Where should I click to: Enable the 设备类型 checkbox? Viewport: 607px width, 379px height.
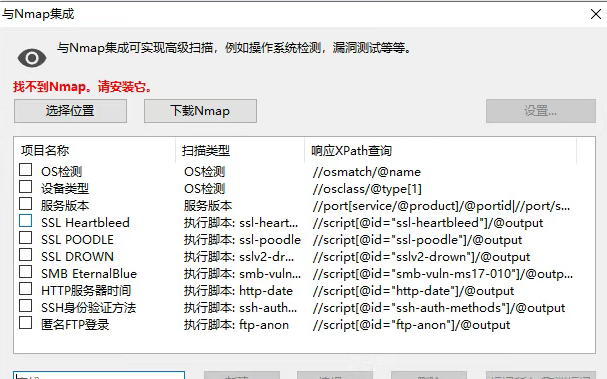pyautogui.click(x=26, y=187)
